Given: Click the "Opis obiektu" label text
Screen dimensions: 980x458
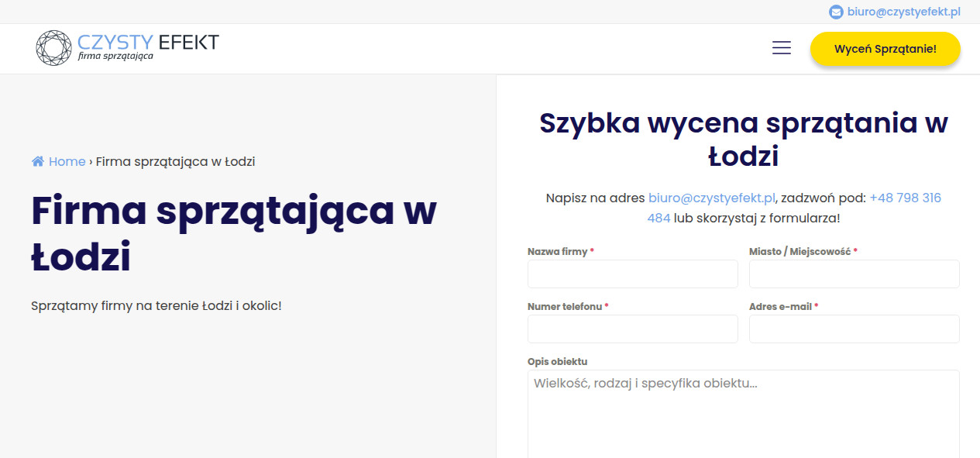Looking at the screenshot, I should click(x=558, y=362).
